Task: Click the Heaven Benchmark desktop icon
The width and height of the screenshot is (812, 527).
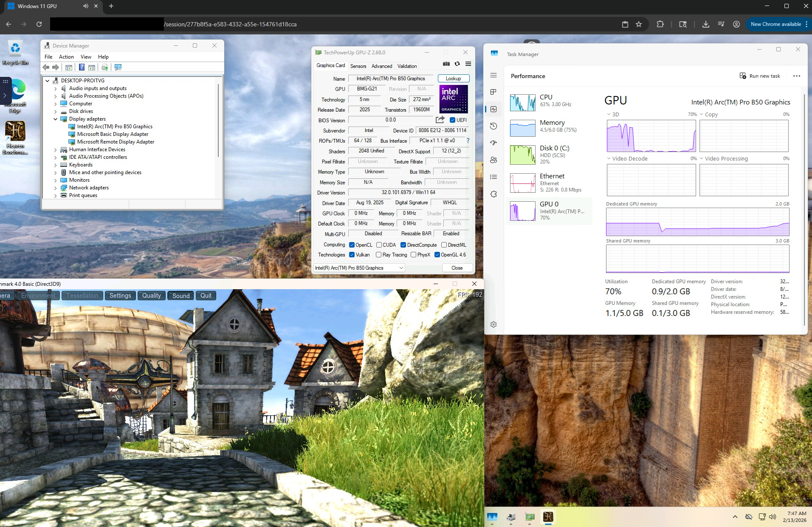Action: pyautogui.click(x=15, y=138)
